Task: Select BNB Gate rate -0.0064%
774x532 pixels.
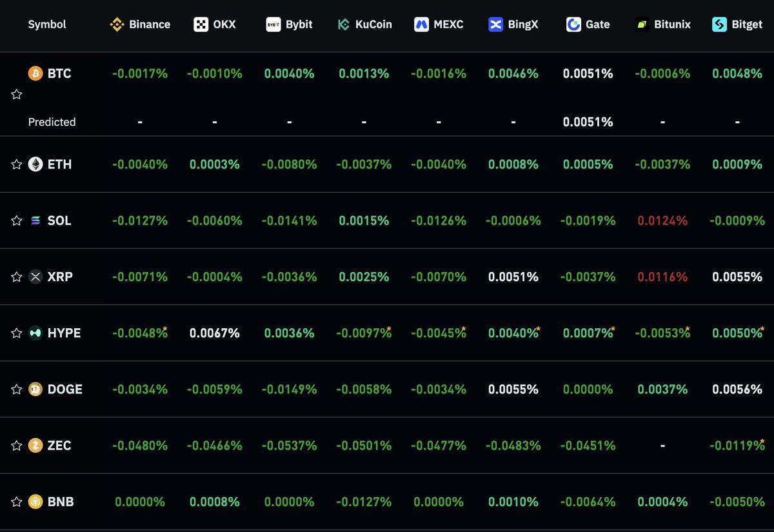Action: point(588,502)
